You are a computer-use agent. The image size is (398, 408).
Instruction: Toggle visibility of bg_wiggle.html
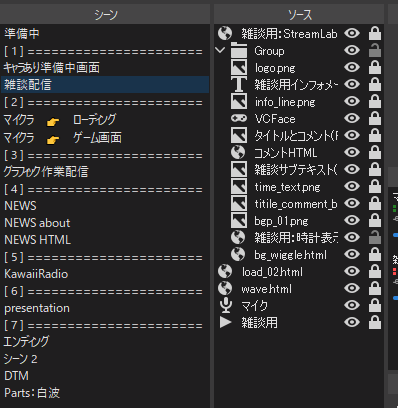(352, 254)
